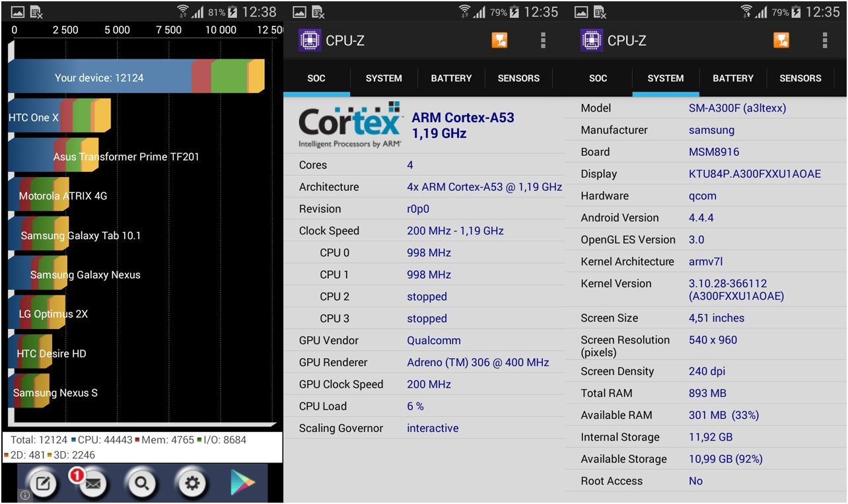848x504 pixels.
Task: Tap the orange trophy icon on the Model info screen
Action: 781,40
